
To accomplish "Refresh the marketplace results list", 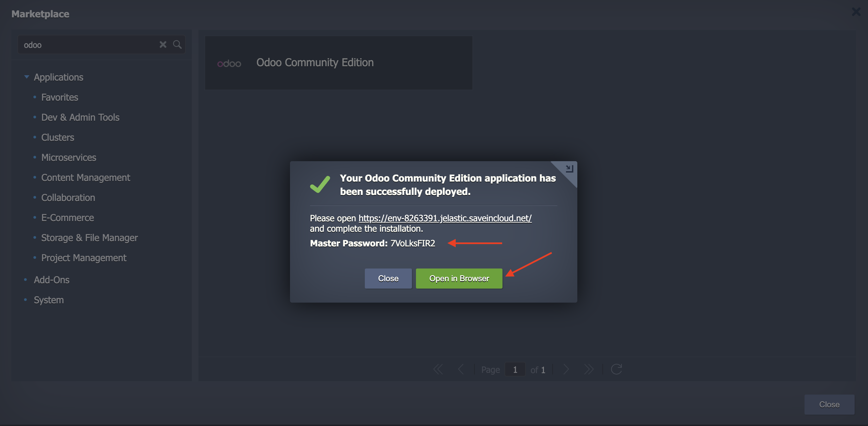I will click(616, 369).
